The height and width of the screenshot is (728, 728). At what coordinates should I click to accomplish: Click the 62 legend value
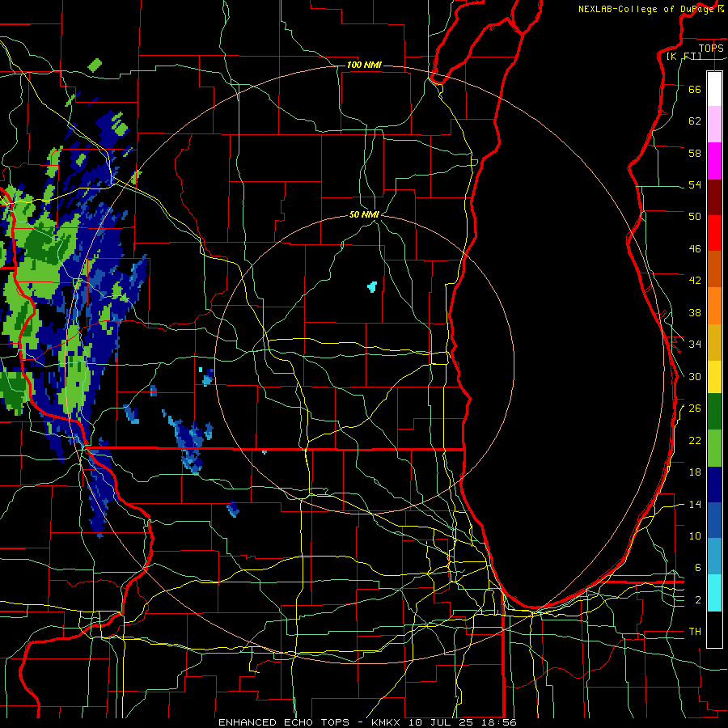695,121
